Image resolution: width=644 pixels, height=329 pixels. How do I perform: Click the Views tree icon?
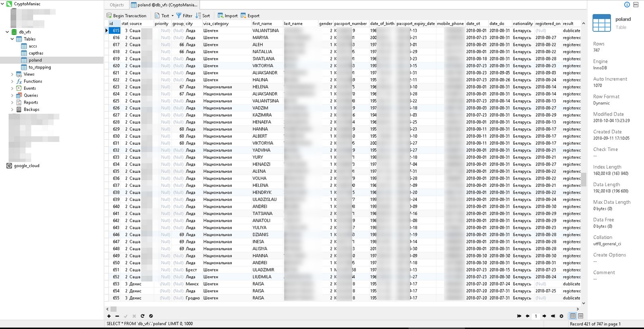[x=19, y=74]
